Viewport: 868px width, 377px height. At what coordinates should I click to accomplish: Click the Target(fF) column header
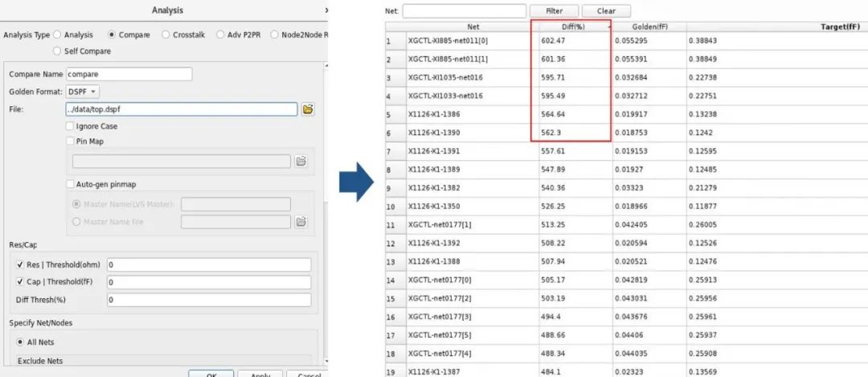(777, 27)
